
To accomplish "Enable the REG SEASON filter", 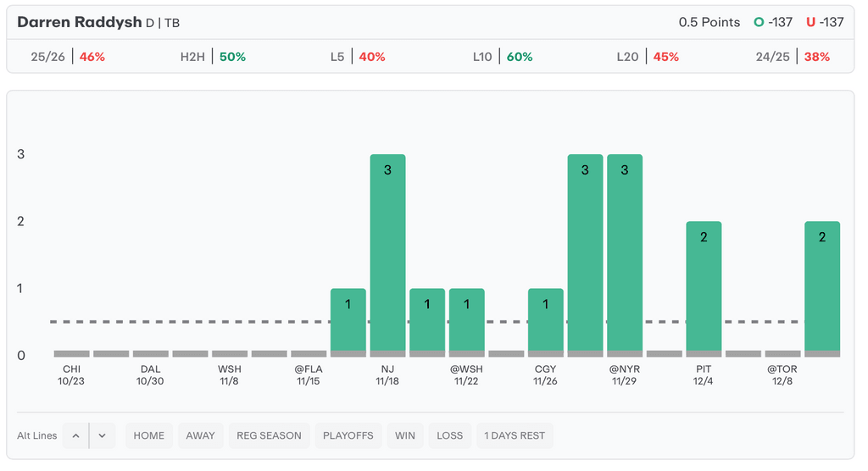I will tap(270, 435).
